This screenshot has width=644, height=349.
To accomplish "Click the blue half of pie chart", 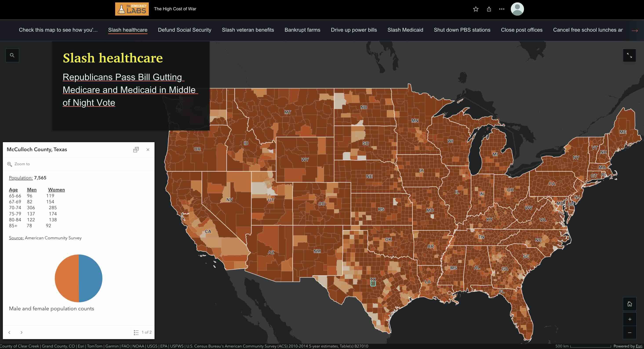I will (91, 278).
